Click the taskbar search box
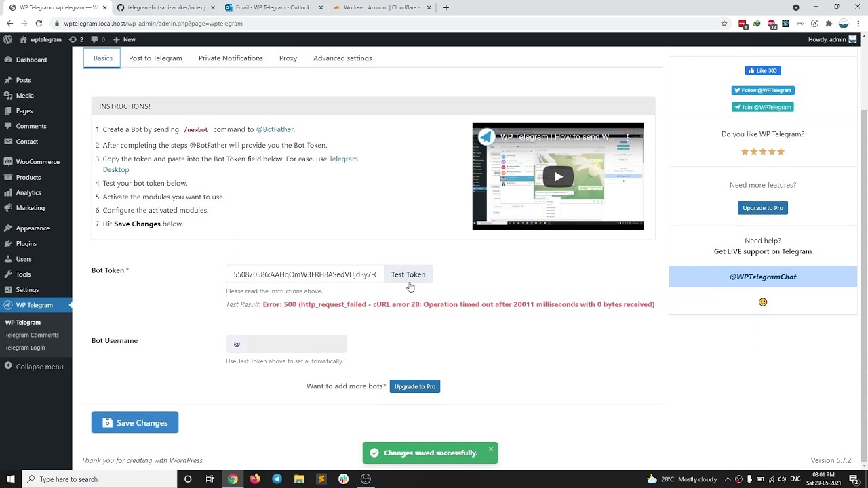This screenshot has width=868, height=488. [x=99, y=479]
